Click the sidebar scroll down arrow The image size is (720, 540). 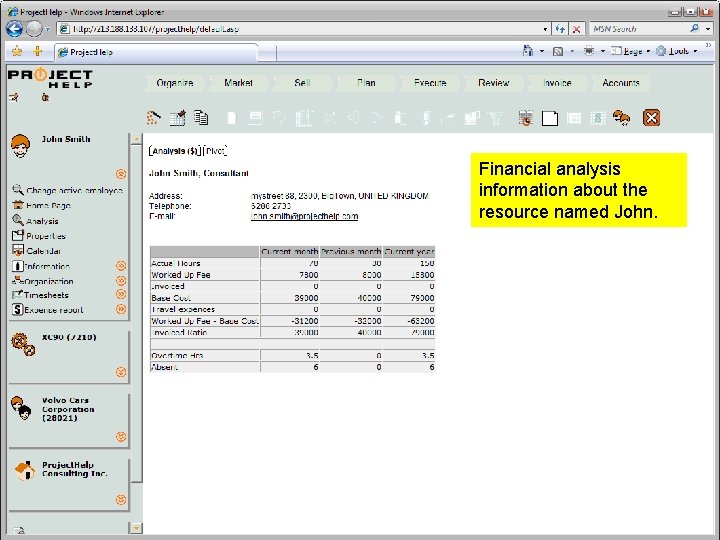point(136,528)
